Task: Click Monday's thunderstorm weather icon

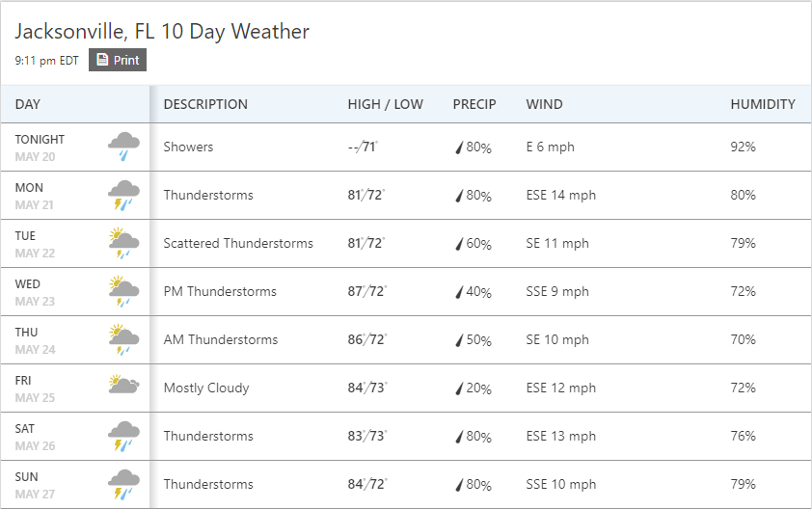Action: point(123,195)
